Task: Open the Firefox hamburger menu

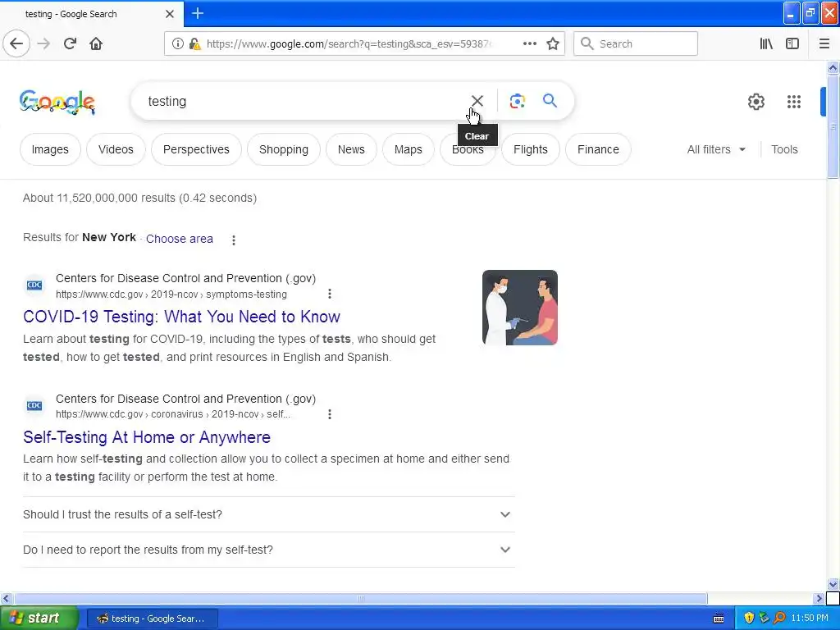Action: [824, 43]
